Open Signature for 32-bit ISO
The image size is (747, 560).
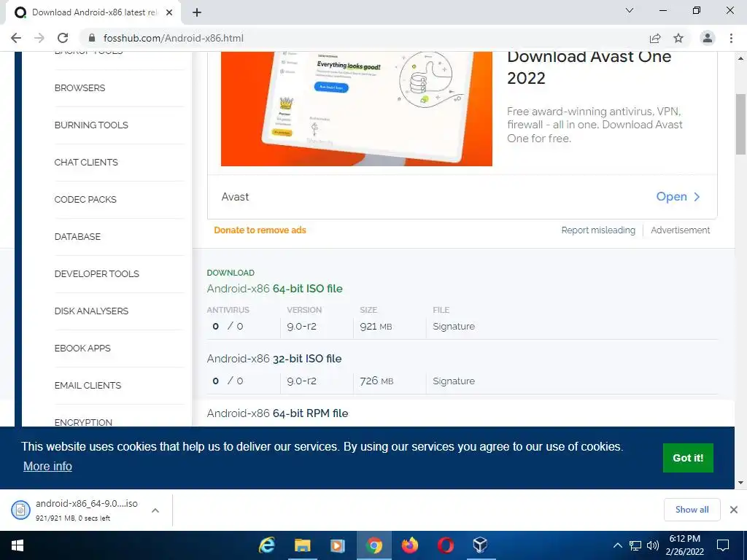[454, 381]
